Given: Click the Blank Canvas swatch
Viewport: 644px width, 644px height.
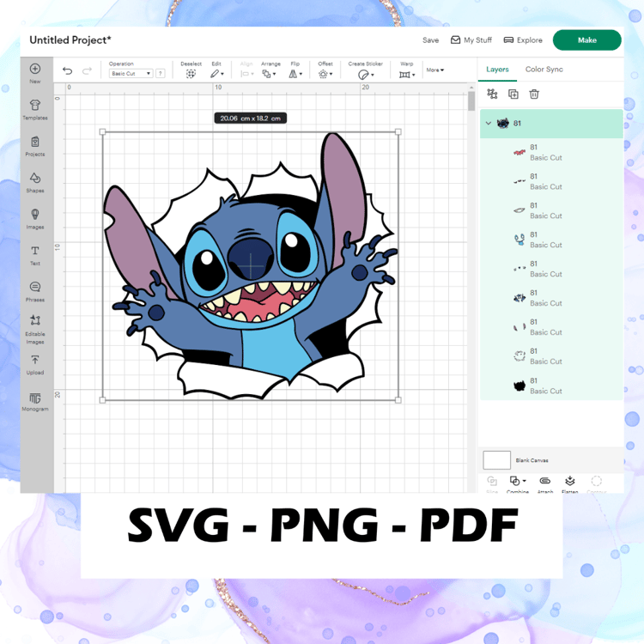Looking at the screenshot, I should [x=496, y=460].
